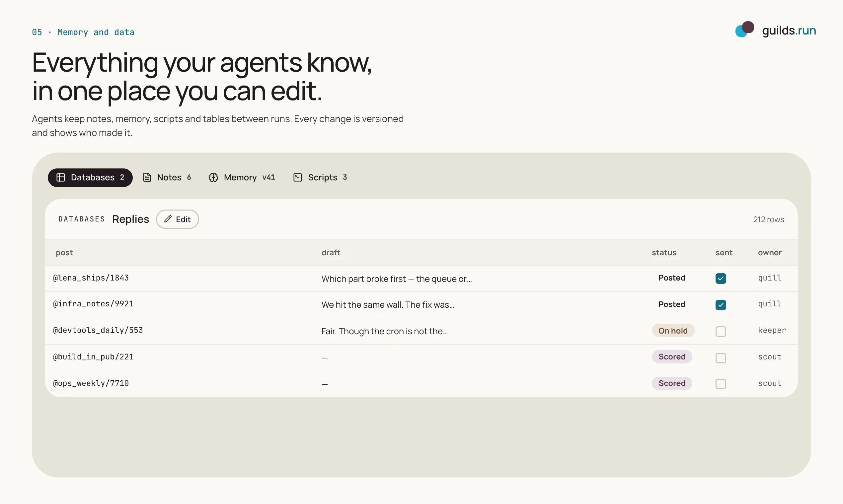
Task: Click draft 'Fair. Though the cron'
Action: [x=384, y=331]
